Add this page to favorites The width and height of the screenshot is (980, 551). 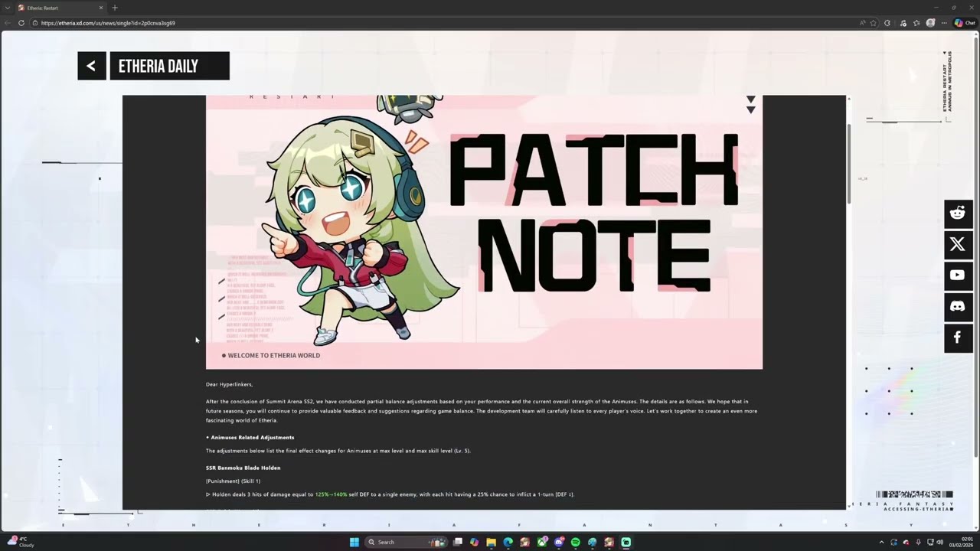point(873,23)
